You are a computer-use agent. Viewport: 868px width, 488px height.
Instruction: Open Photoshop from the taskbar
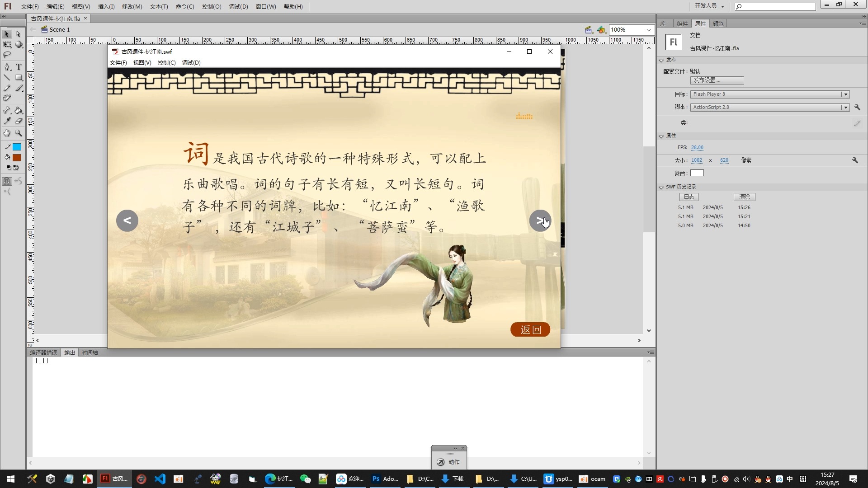(x=385, y=479)
